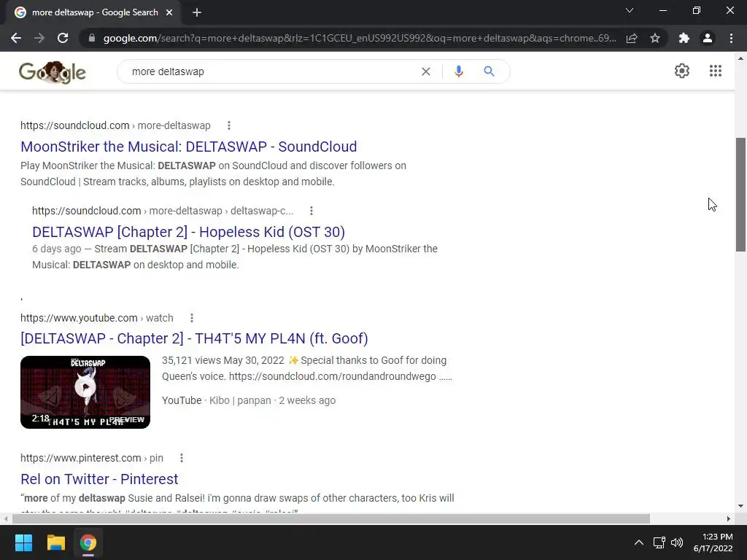
Task: Open the Chrome profile avatar
Action: (x=708, y=38)
